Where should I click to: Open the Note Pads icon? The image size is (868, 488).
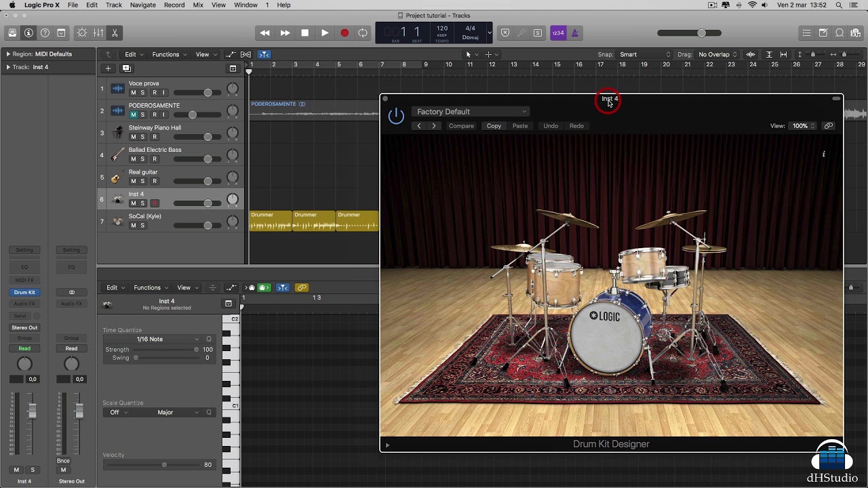(823, 33)
